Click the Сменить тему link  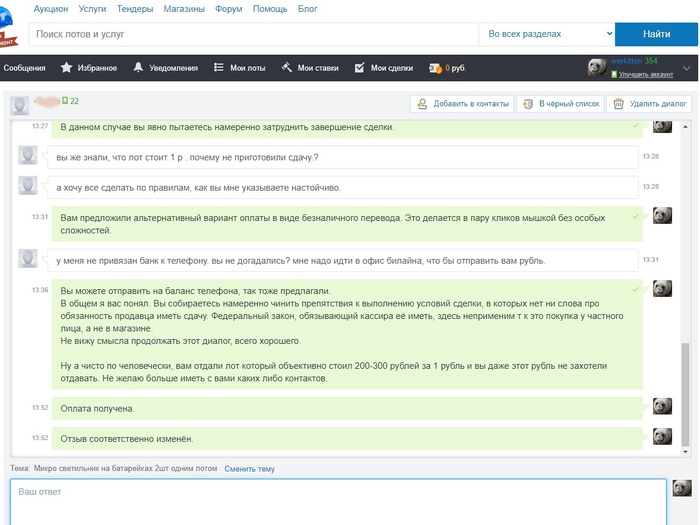pos(249,468)
